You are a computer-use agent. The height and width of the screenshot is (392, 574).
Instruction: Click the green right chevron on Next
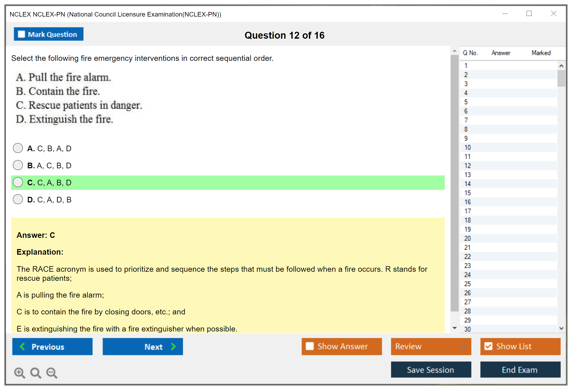click(173, 346)
